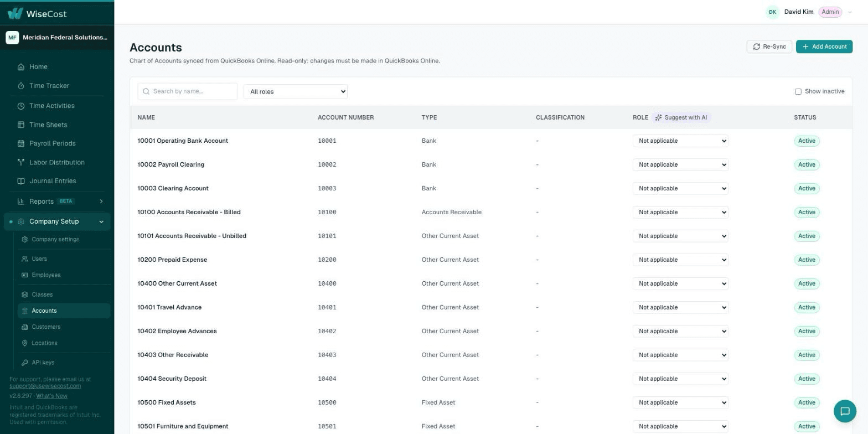Image resolution: width=868 pixels, height=434 pixels.
Task: Click the Reports chart icon
Action: (x=21, y=201)
